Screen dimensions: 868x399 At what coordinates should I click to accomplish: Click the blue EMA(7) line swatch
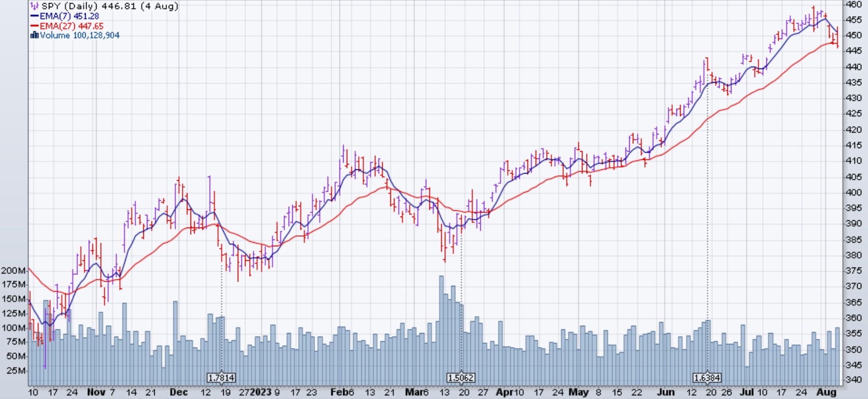[x=34, y=16]
